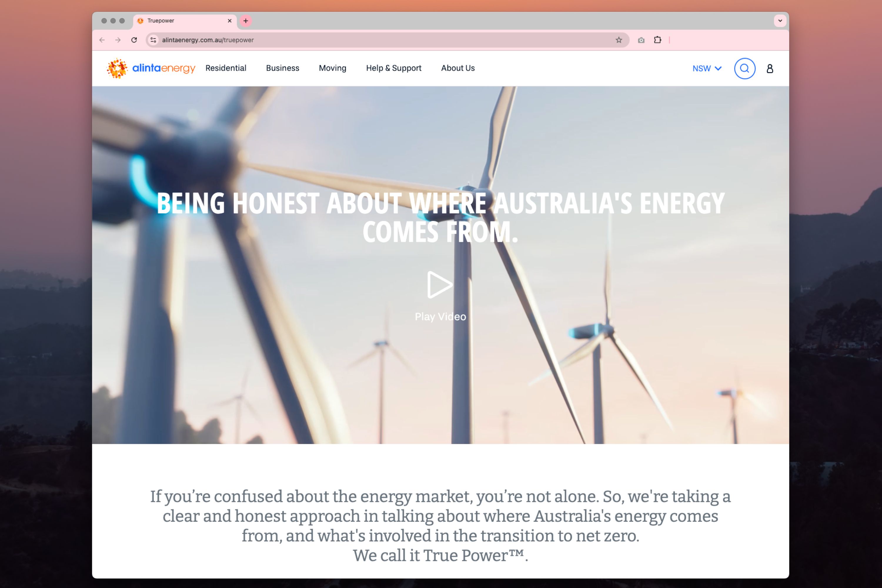
Task: Click the site information icon
Action: tap(153, 40)
